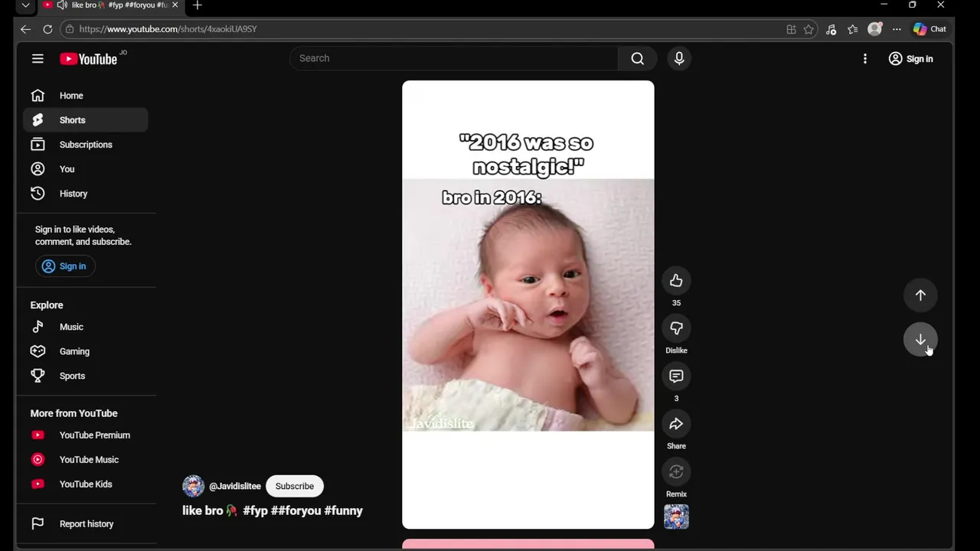Click the sidebar Sign in button

coord(64,266)
